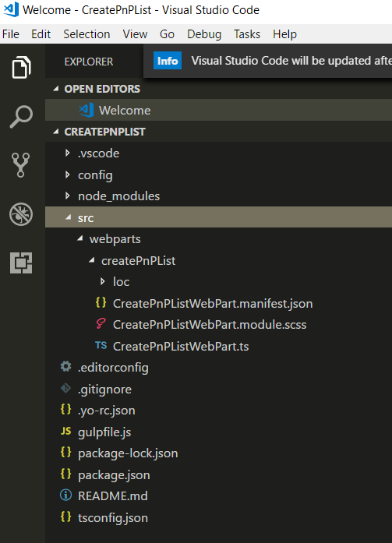The width and height of the screenshot is (392, 543).
Task: Select Welcome in open editors
Action: point(218,110)
